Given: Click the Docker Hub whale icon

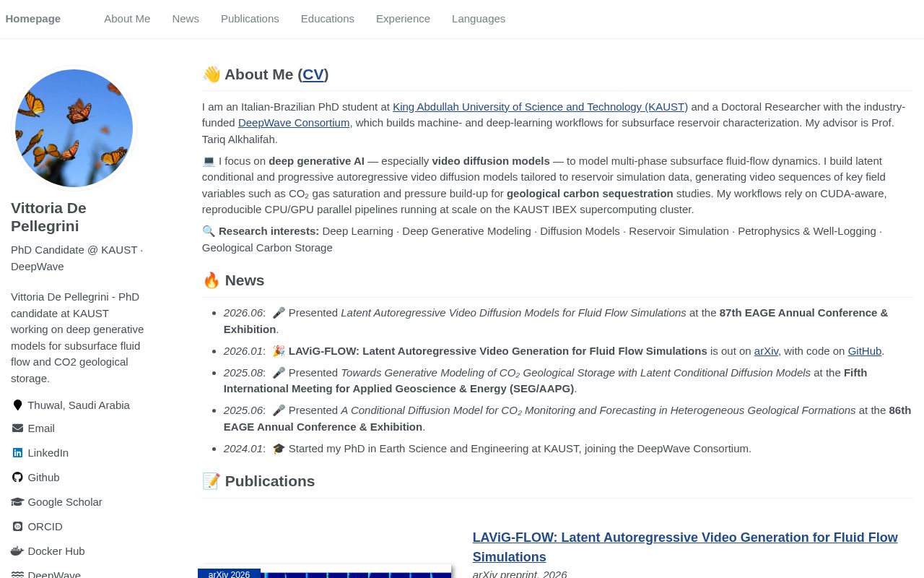Looking at the screenshot, I should click(17, 551).
